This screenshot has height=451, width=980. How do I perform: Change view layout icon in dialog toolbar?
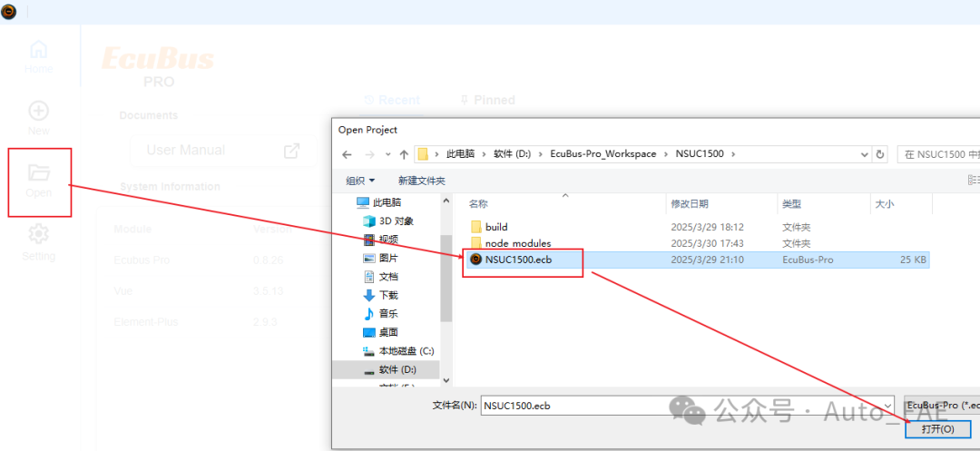(973, 181)
